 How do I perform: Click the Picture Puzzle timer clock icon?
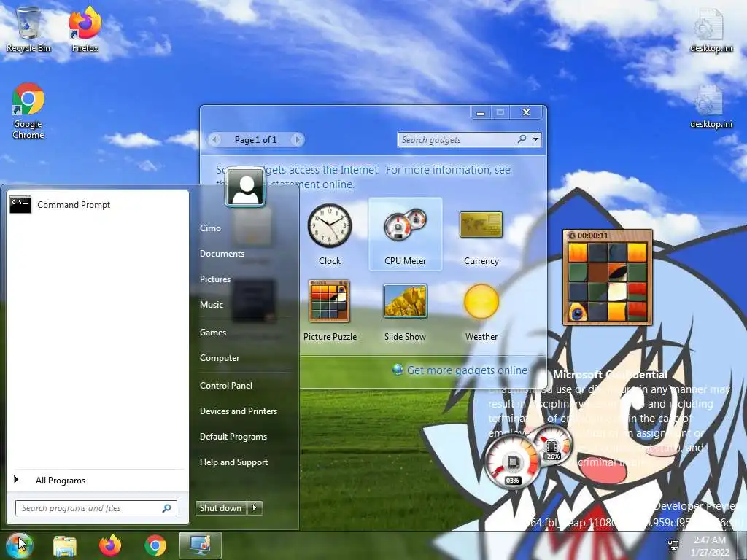coord(572,236)
